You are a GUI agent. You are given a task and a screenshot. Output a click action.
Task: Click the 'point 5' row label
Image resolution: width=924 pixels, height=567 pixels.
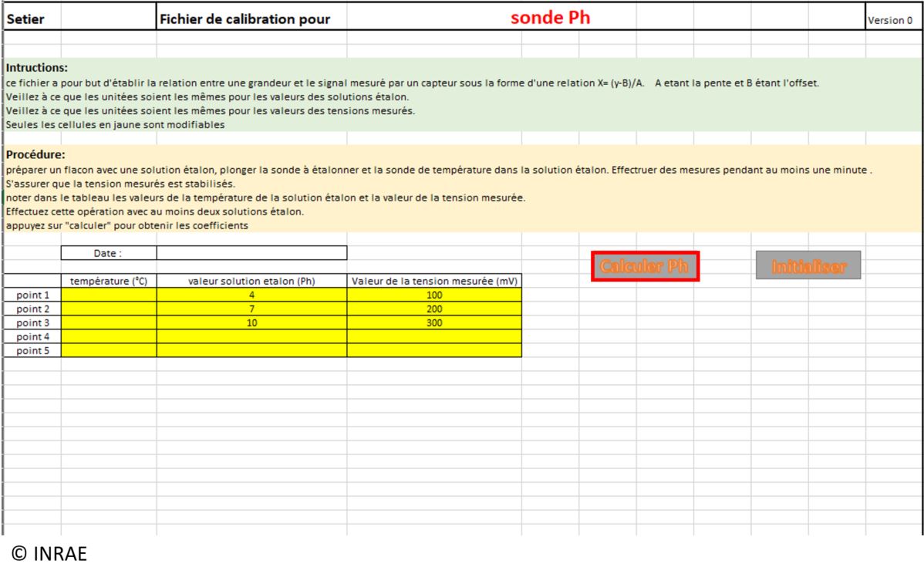[32, 351]
